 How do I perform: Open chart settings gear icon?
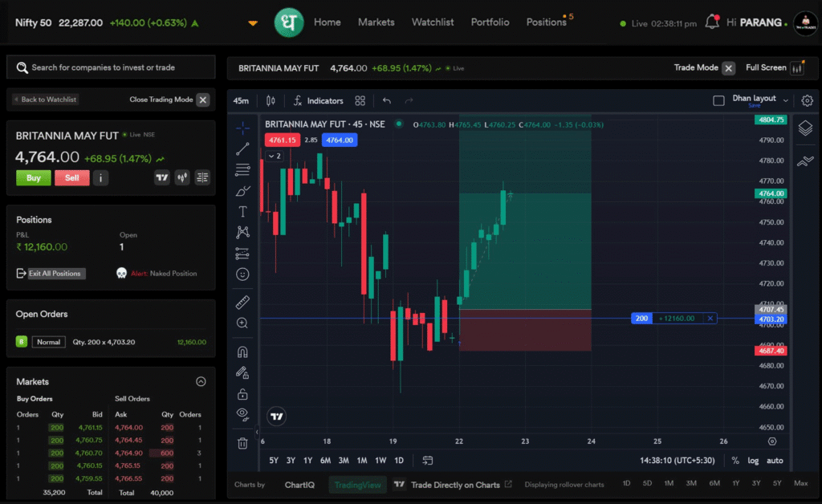[x=807, y=101]
